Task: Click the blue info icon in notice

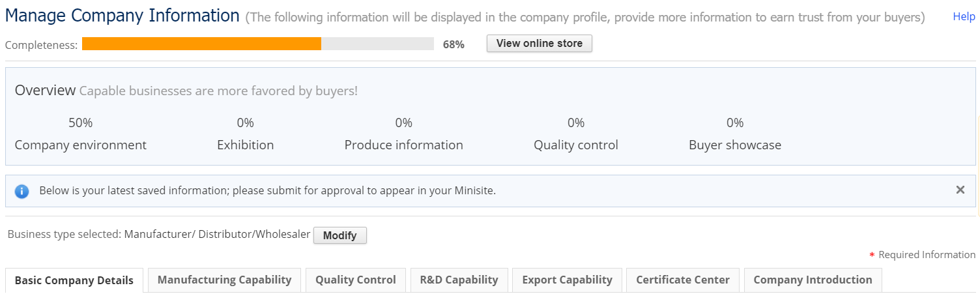Action: [x=22, y=191]
